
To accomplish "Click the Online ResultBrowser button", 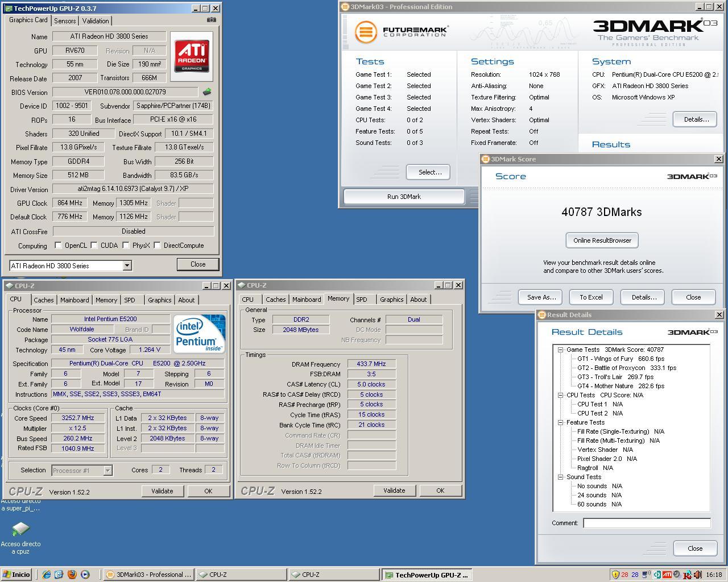I will 602,240.
